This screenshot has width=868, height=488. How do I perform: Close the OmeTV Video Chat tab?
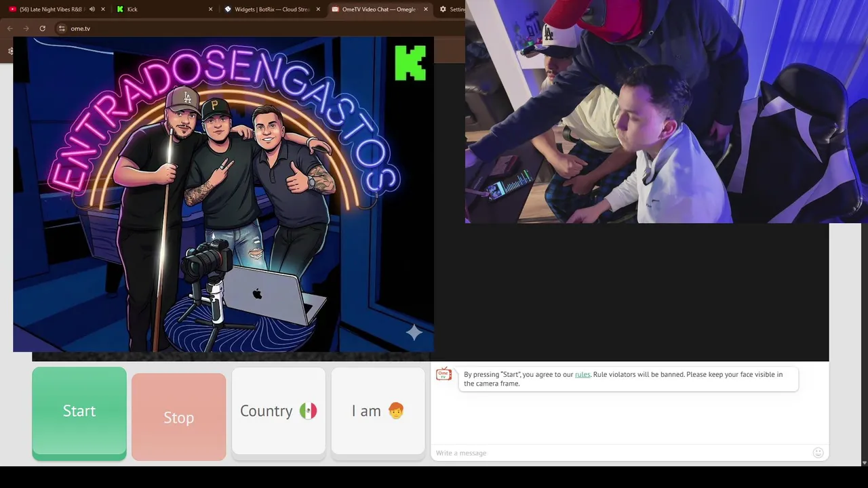426,9
